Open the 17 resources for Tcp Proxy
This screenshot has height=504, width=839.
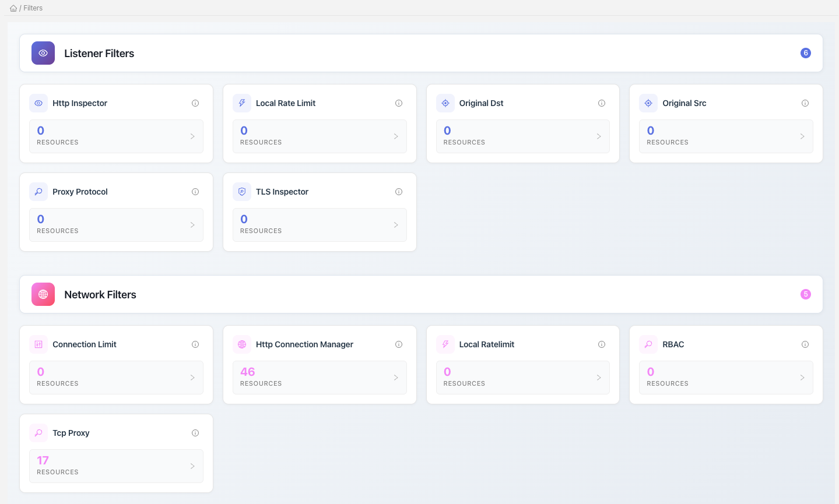(x=43, y=460)
